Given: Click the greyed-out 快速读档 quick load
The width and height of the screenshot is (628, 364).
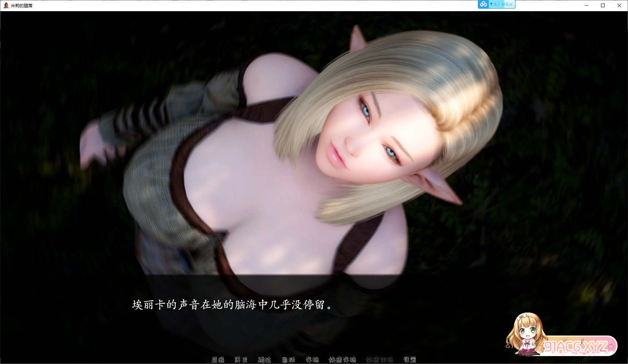Looking at the screenshot, I should click(379, 359).
